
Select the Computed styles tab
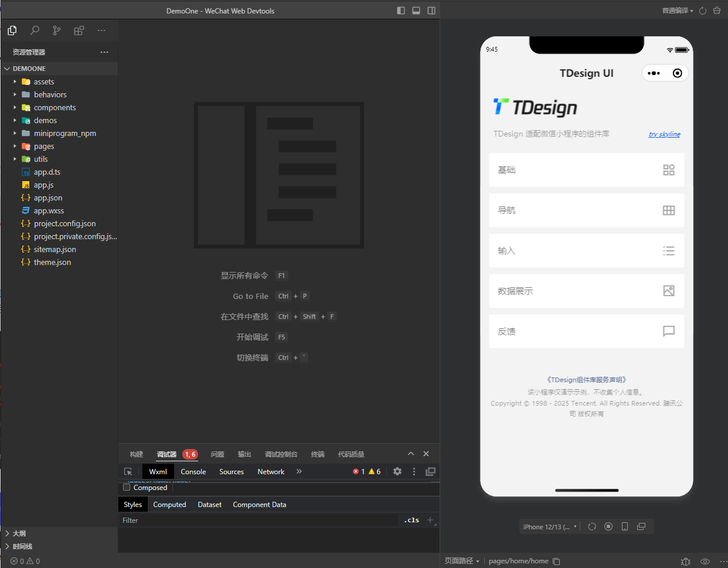tap(169, 505)
